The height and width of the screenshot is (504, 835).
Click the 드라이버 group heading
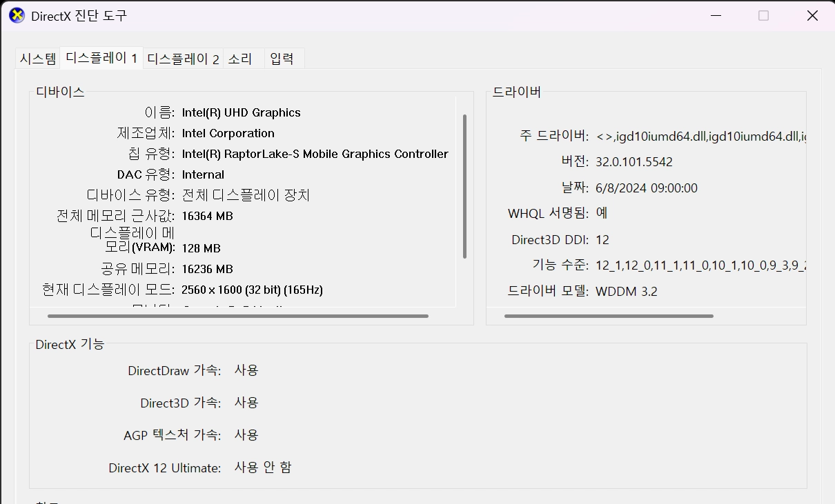[517, 92]
